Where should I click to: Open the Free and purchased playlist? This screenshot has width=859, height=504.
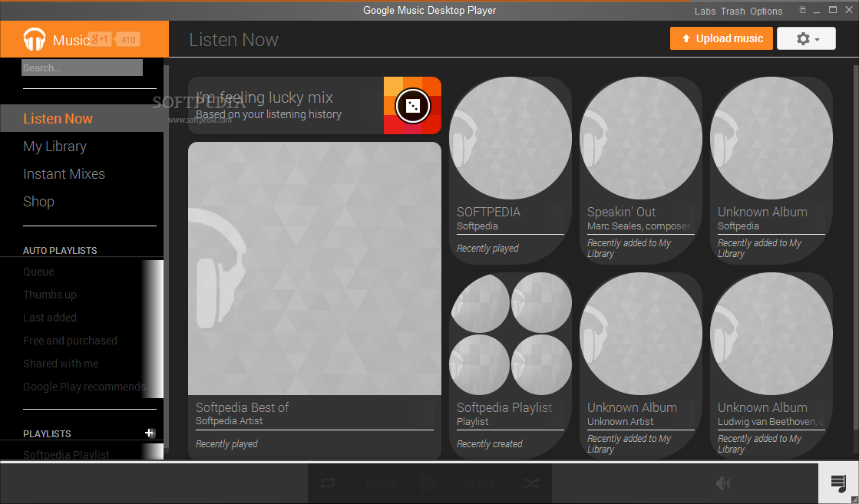point(70,341)
